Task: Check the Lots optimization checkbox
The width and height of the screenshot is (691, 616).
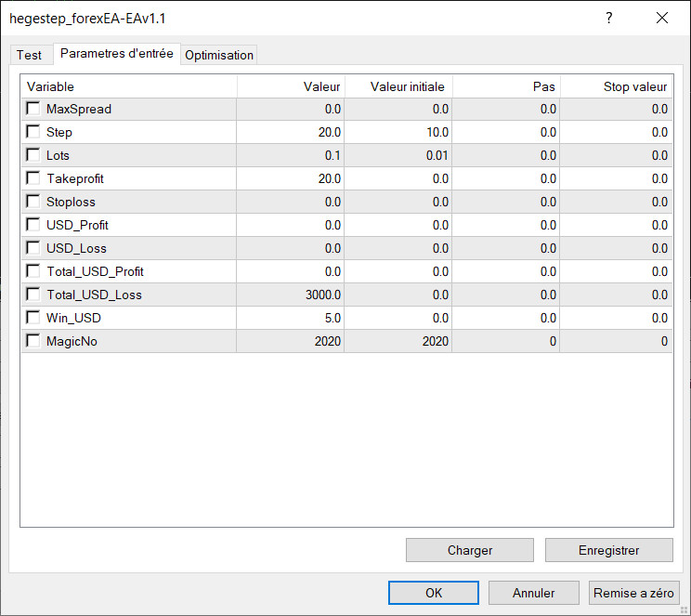Action: (33, 155)
